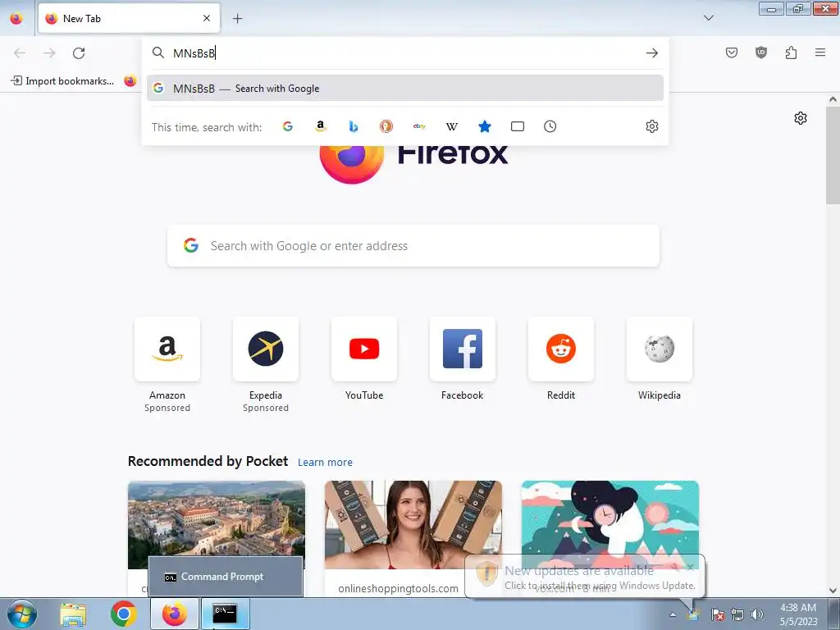840x630 pixels.
Task: Open a new tab with plus button
Action: pos(237,19)
